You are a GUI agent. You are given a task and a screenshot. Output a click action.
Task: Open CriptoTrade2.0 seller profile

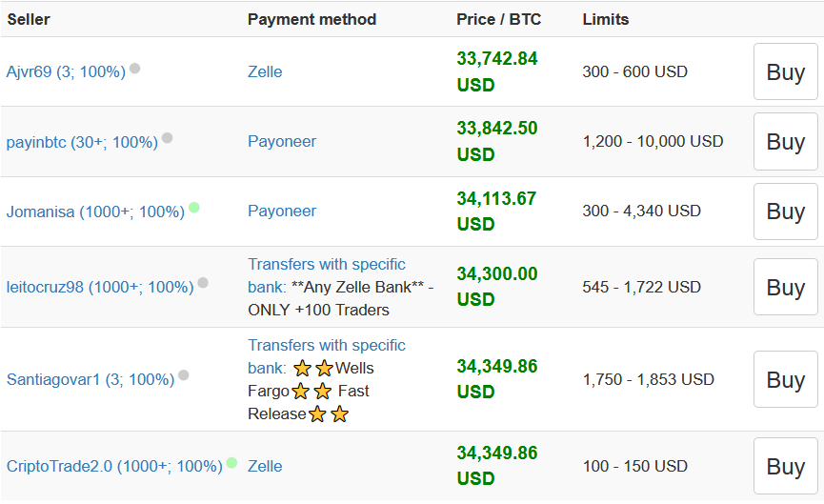(114, 467)
